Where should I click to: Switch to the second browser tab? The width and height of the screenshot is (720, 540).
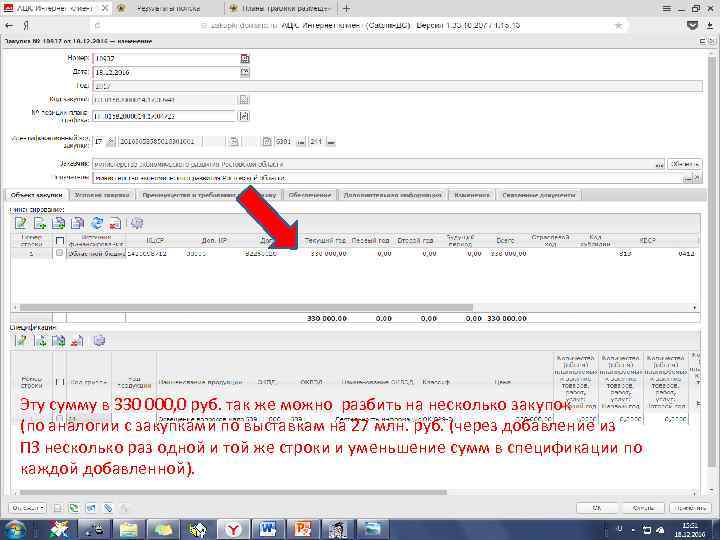(167, 8)
